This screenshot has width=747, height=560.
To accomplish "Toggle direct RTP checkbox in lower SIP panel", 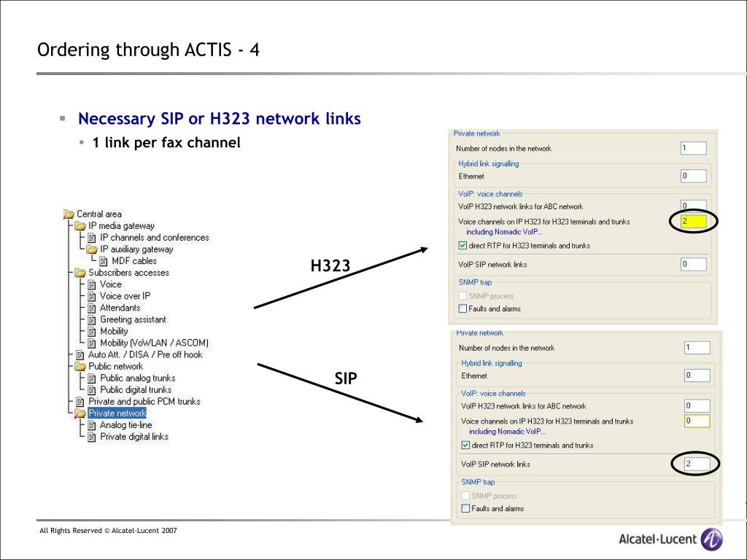I will click(465, 446).
